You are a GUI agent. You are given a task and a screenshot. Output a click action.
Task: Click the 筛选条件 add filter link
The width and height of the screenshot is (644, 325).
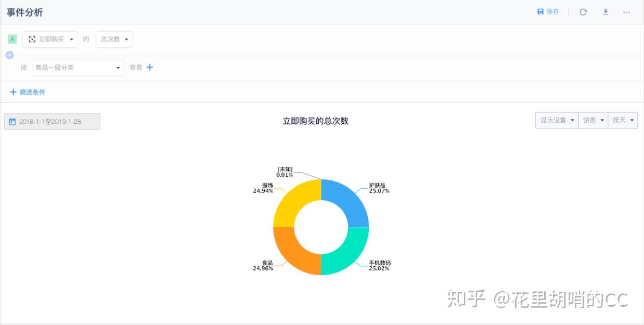coord(28,92)
